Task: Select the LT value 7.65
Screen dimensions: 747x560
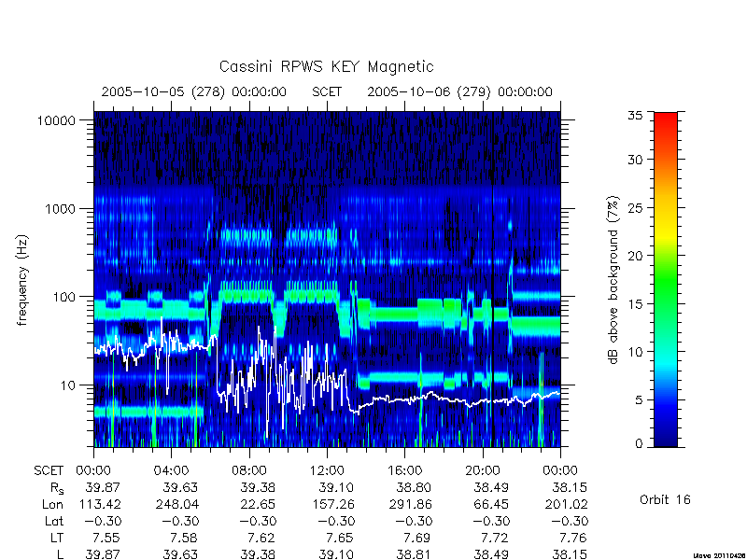Action: [340, 539]
